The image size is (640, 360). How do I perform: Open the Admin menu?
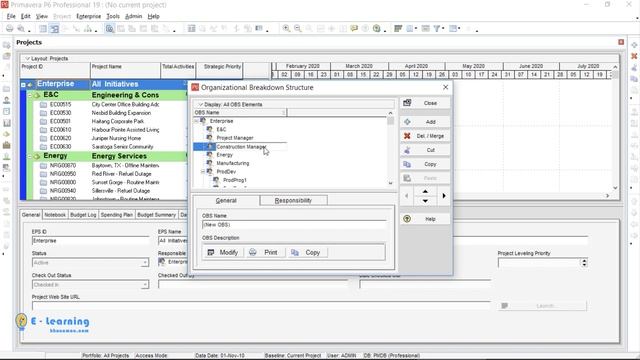click(133, 16)
